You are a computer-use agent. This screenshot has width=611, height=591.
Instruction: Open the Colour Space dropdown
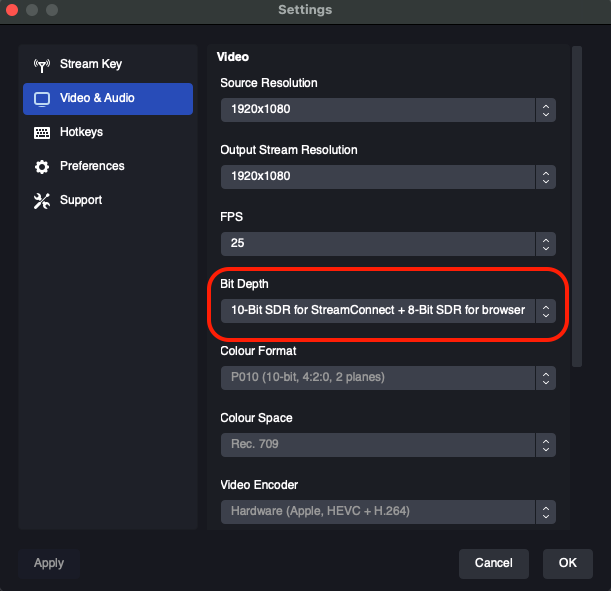click(388, 445)
